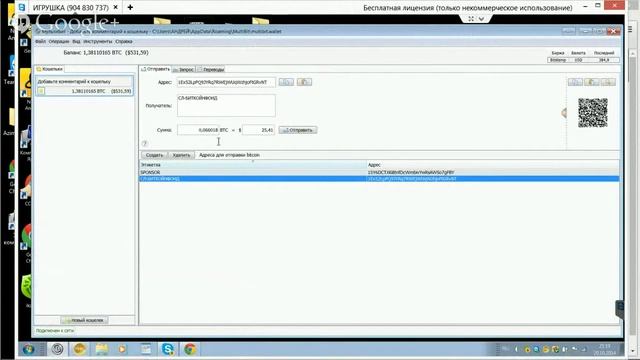Open file explorer folder on remote taskbar

click(102, 349)
